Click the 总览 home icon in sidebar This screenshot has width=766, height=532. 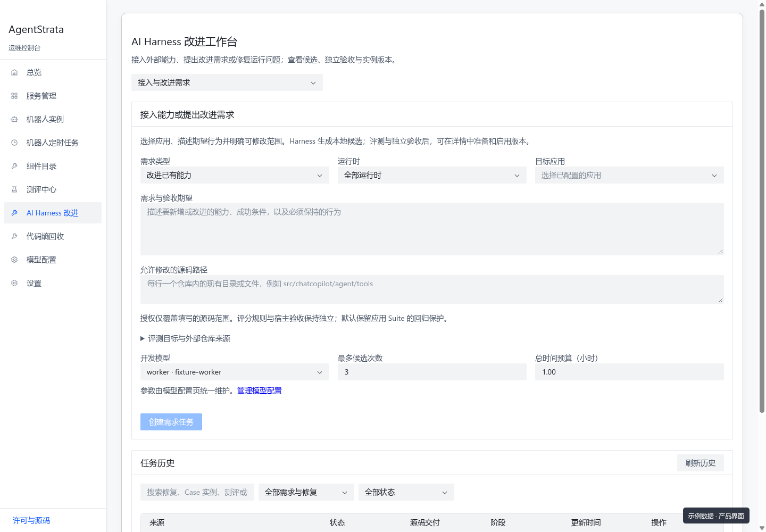14,72
